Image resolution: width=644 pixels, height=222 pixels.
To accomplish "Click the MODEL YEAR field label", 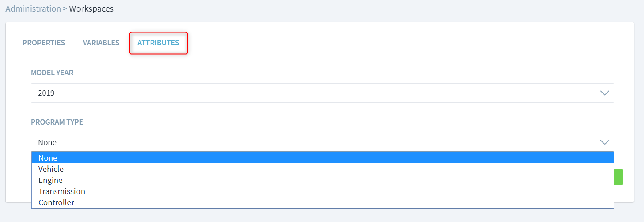I will point(52,73).
